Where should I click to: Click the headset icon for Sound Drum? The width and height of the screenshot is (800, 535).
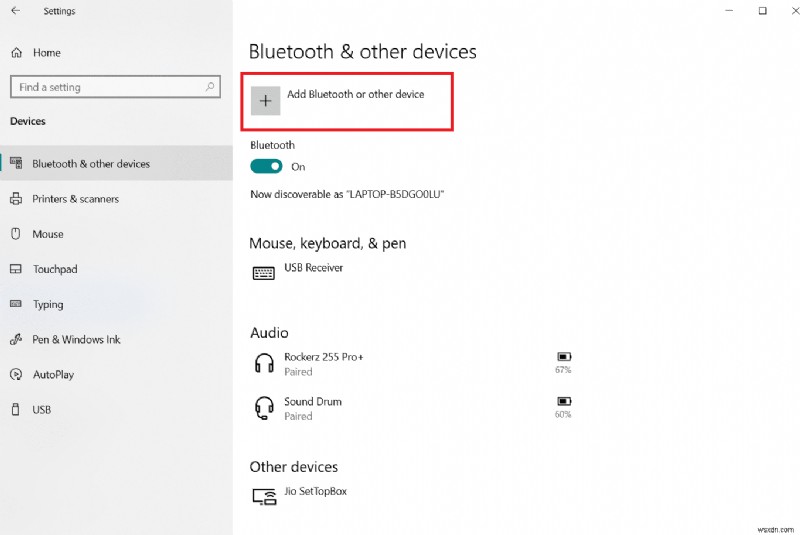point(264,408)
